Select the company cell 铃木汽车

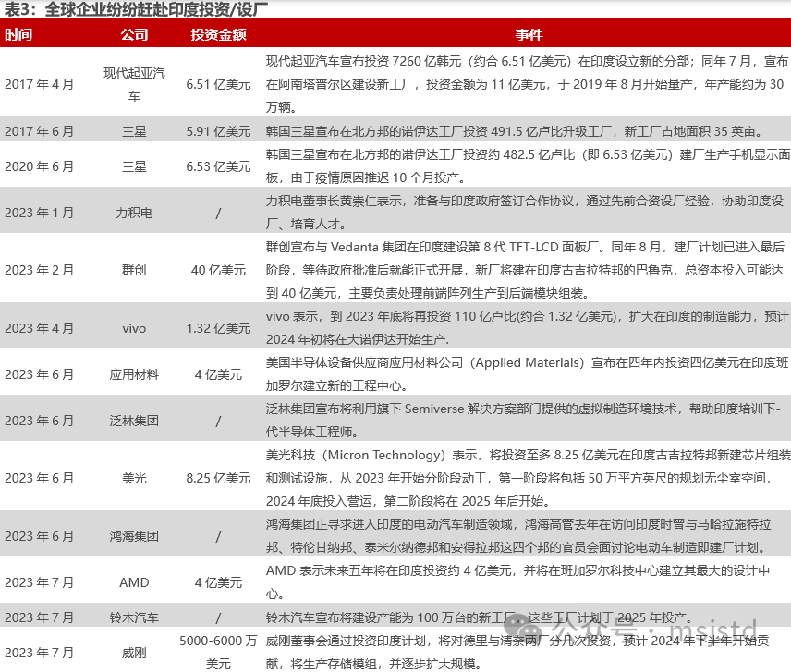click(134, 617)
